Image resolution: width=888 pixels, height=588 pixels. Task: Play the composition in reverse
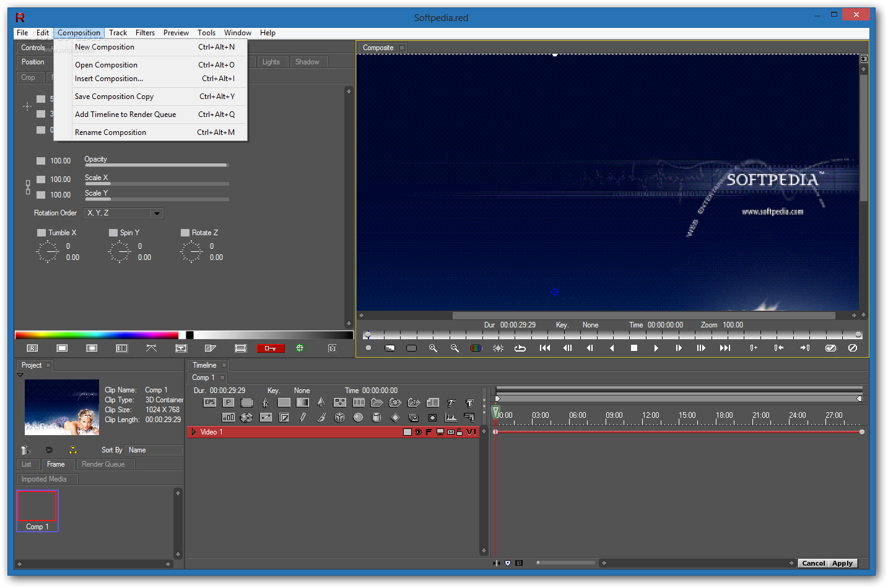tap(612, 348)
